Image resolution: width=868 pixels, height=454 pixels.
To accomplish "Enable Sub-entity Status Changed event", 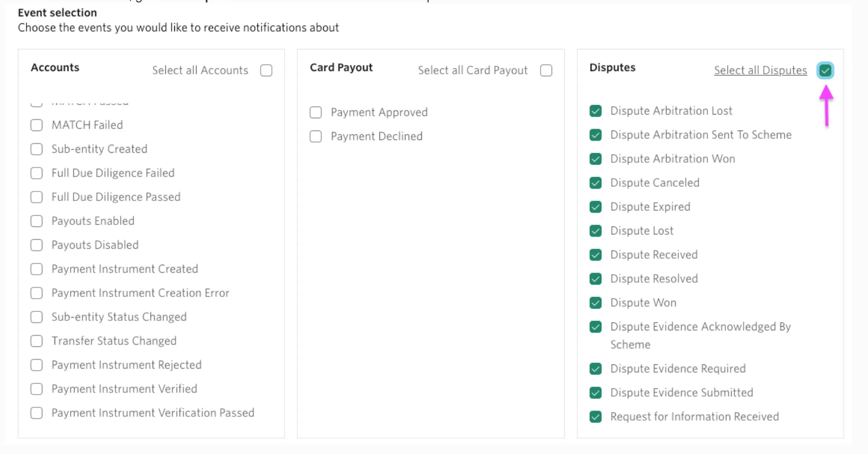I will pyautogui.click(x=37, y=317).
